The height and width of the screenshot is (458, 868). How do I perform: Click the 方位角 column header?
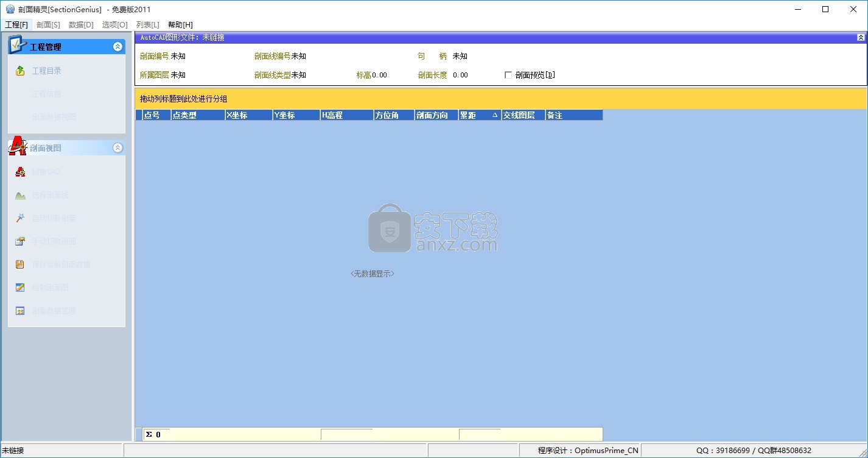[394, 115]
